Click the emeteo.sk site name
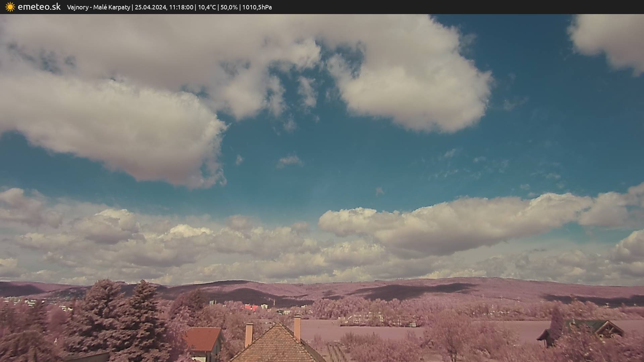This screenshot has height=362, width=644. [39, 7]
